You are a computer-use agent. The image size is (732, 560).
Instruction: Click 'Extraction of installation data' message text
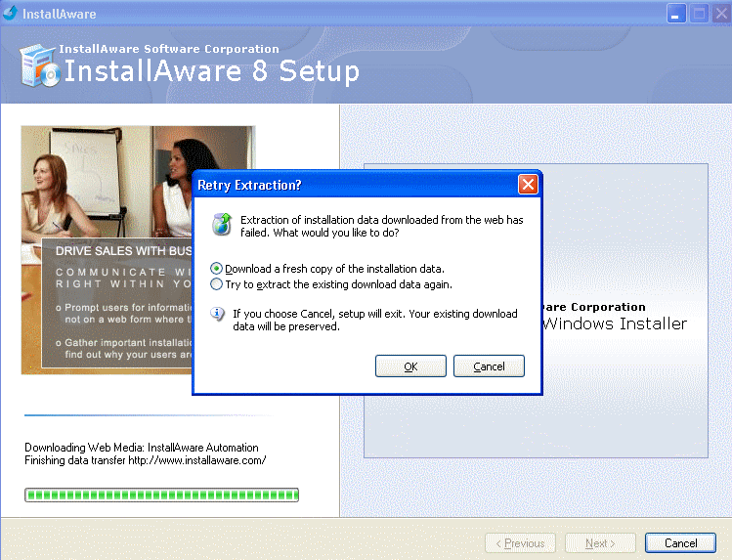(x=381, y=227)
